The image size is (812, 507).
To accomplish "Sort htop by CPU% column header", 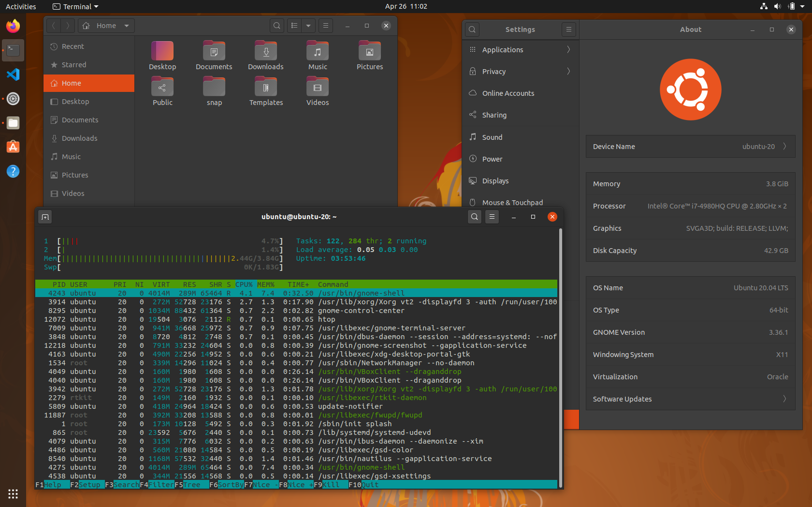I will tap(244, 284).
